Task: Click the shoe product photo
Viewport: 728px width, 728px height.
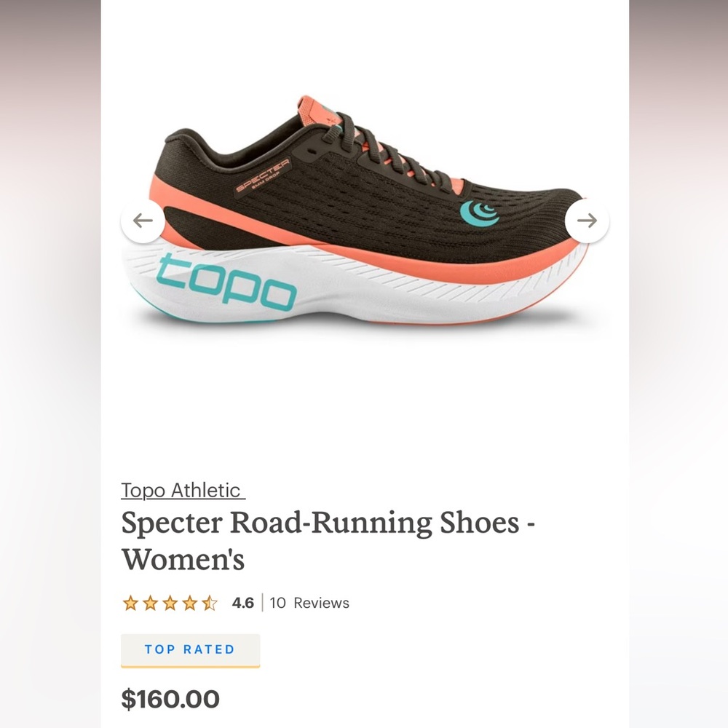Action: (364, 218)
